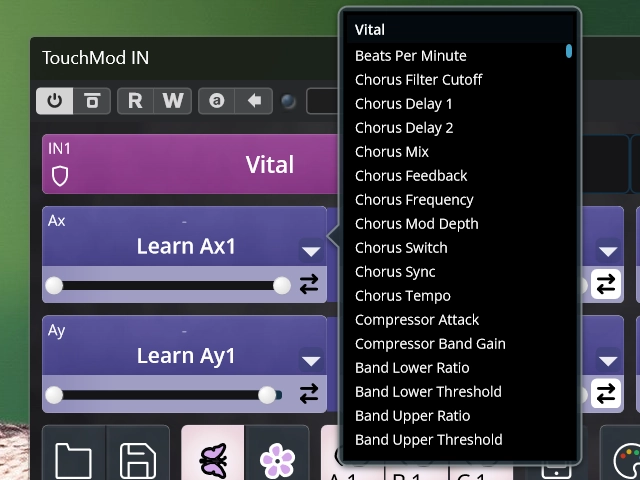The image size is (640, 480).
Task: Click the save floppy disk icon
Action: [x=138, y=453]
